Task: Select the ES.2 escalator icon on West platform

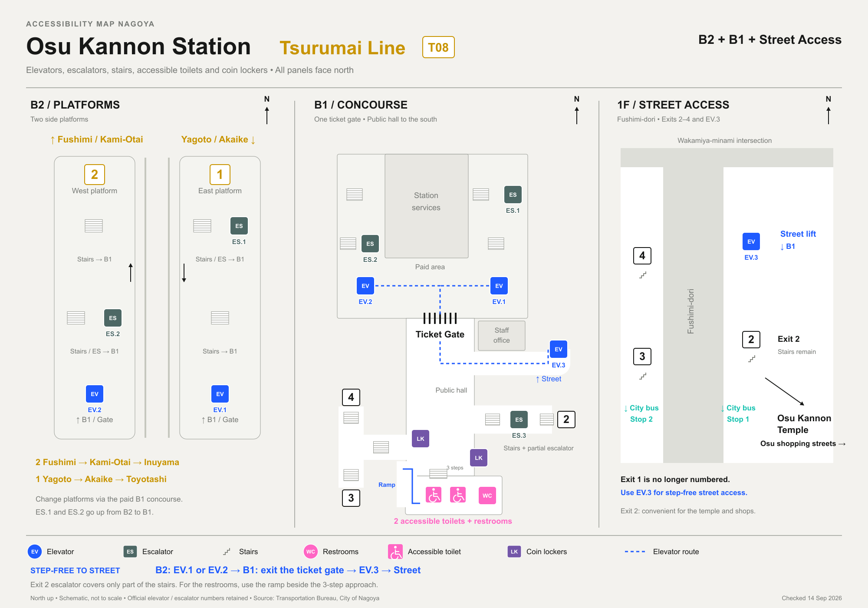Action: coord(113,318)
